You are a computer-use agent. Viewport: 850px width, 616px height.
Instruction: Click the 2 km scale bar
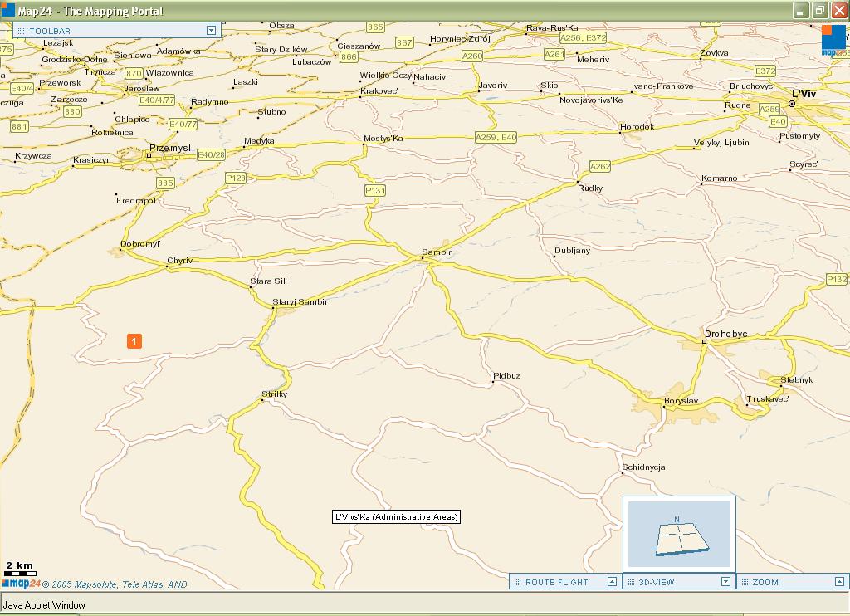tap(21, 573)
